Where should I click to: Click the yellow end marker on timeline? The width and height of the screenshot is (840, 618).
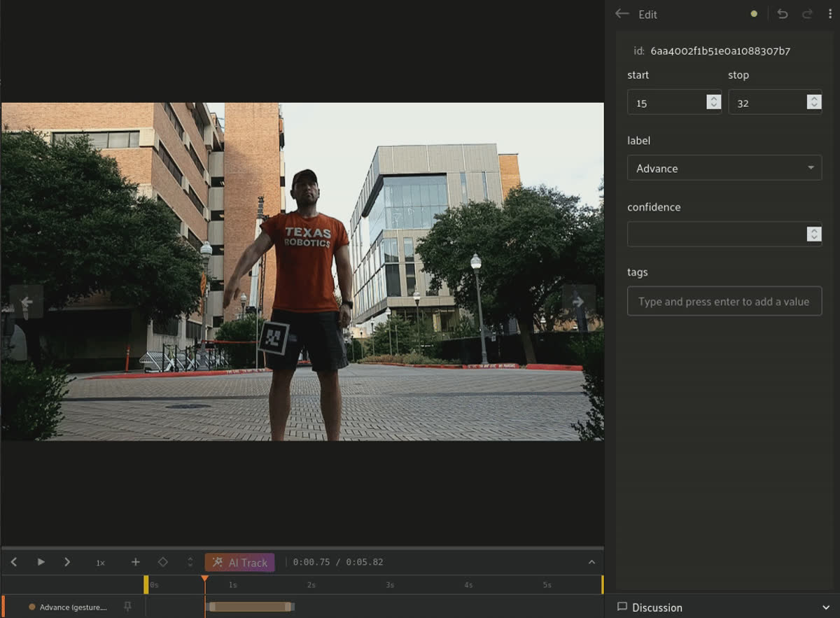[x=602, y=584]
